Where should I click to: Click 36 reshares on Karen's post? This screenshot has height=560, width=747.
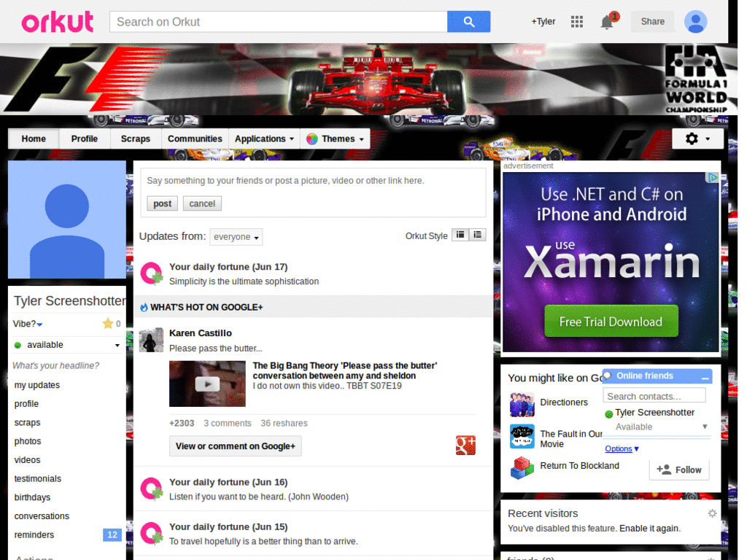284,424
